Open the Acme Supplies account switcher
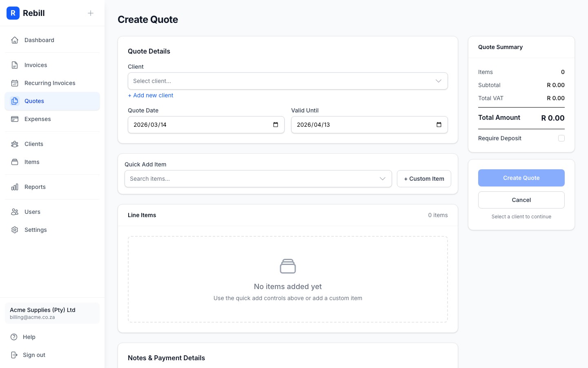The image size is (588, 368). tap(52, 313)
